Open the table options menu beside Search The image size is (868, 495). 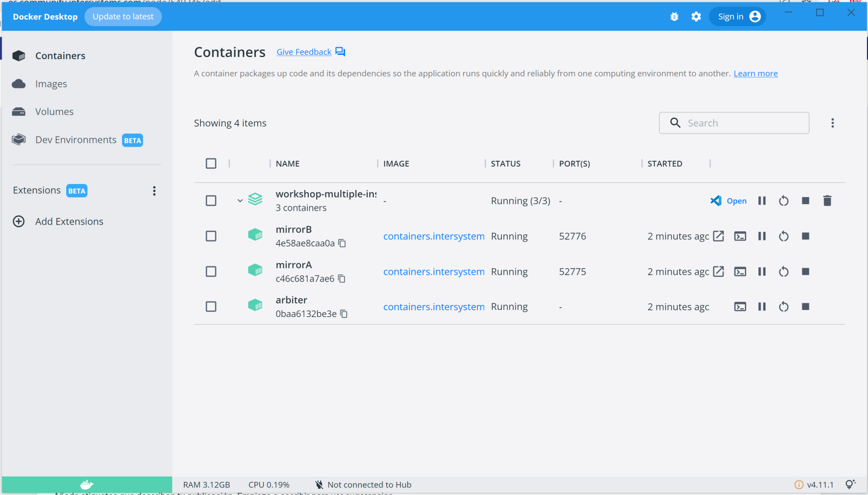pos(832,123)
